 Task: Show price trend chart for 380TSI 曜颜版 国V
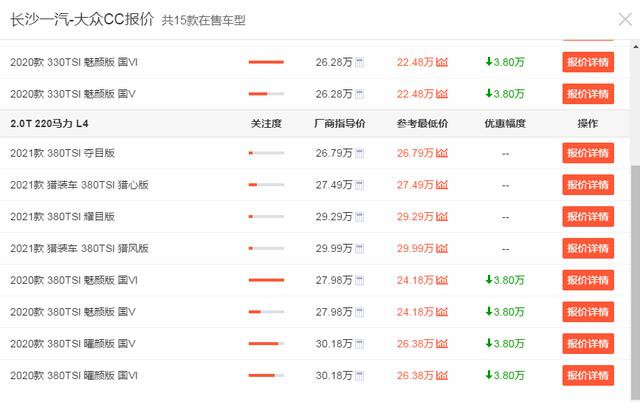(x=442, y=344)
